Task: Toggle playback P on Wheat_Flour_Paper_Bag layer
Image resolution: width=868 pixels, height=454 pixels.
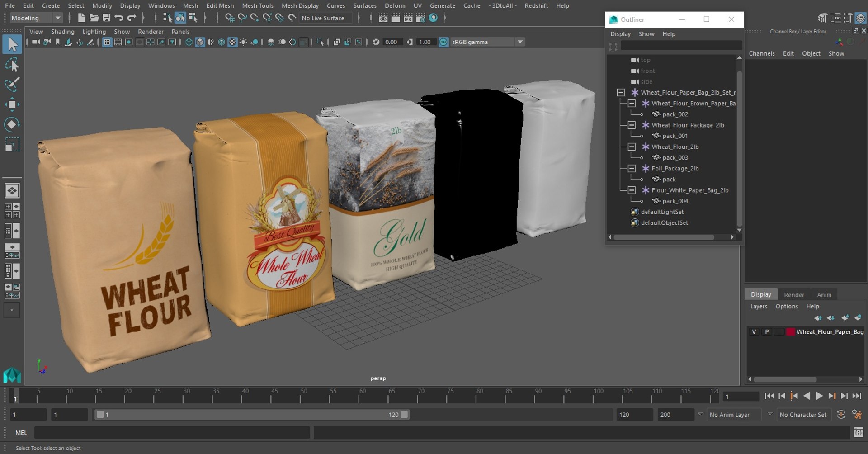Action: pyautogui.click(x=766, y=331)
